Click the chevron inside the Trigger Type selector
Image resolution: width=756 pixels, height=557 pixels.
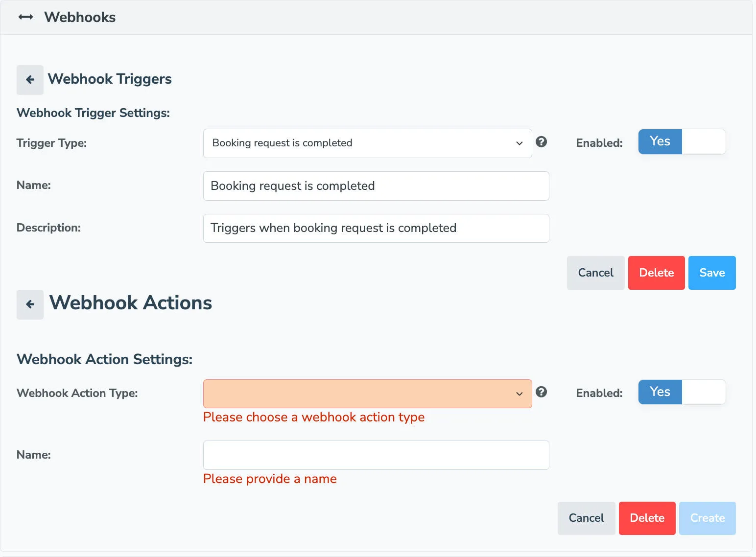click(519, 143)
